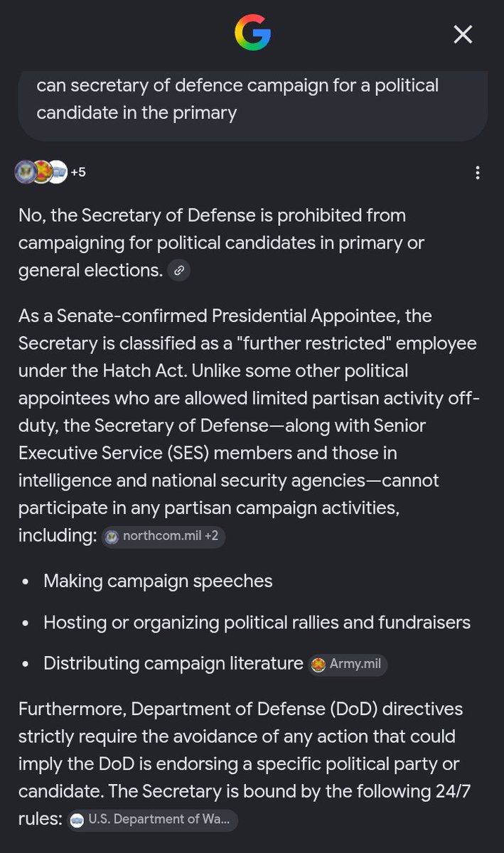
Task: Open the Army.mil citation chip
Action: (x=348, y=665)
